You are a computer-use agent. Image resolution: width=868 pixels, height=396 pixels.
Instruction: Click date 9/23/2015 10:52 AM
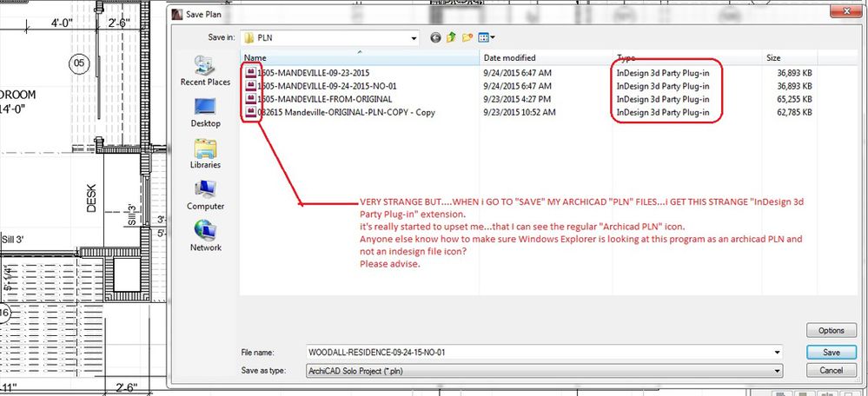[x=518, y=112]
